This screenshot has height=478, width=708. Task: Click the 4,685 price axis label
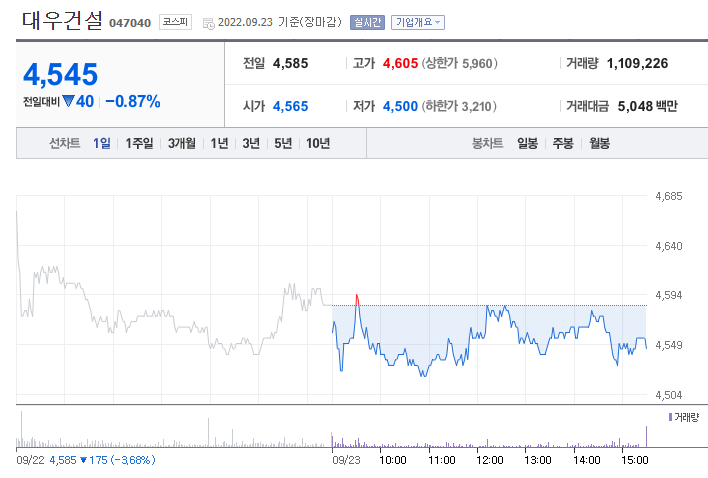(x=669, y=196)
